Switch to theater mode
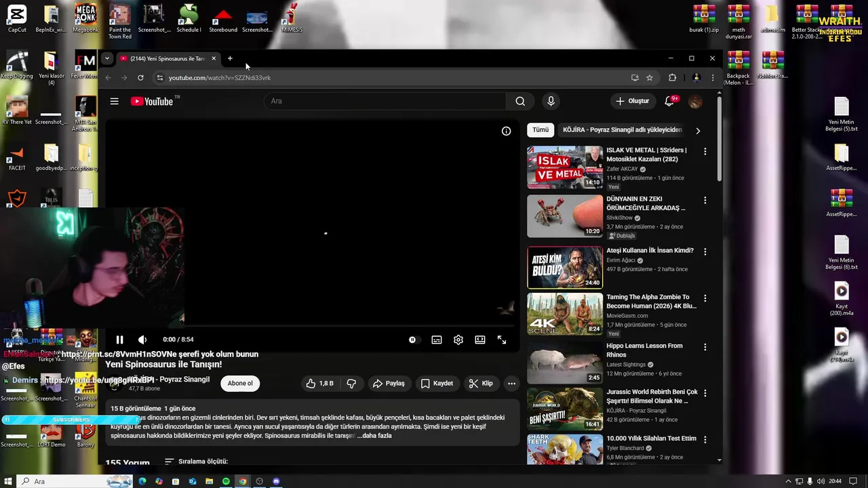 (x=480, y=340)
